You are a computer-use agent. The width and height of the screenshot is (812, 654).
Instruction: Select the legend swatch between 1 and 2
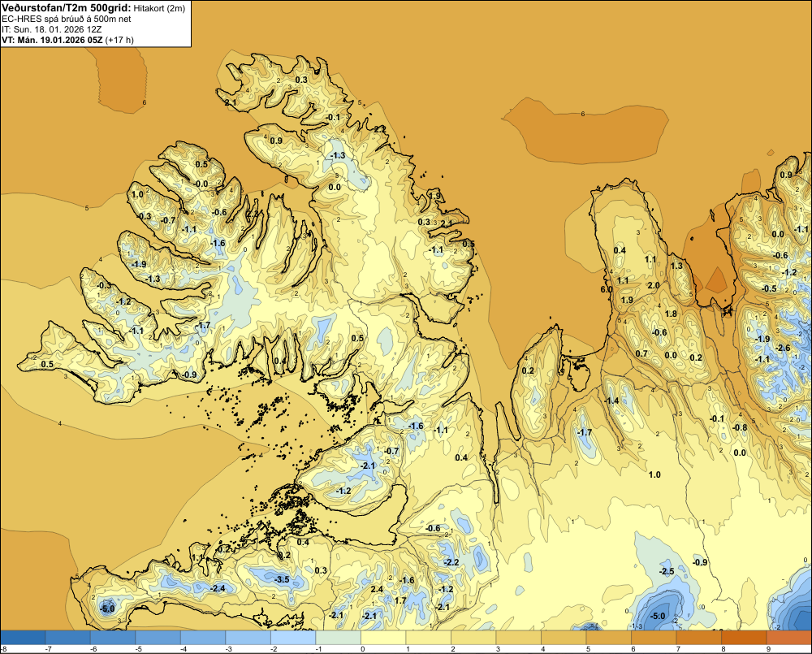click(428, 637)
